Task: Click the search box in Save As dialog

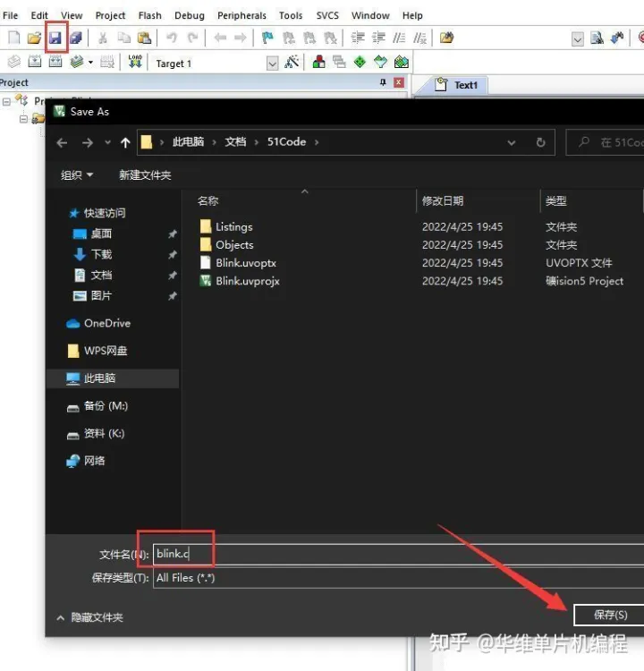Action: point(606,142)
